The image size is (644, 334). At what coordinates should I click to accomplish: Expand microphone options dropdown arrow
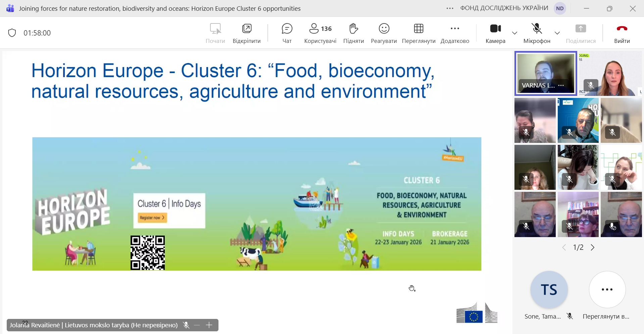pos(557,33)
